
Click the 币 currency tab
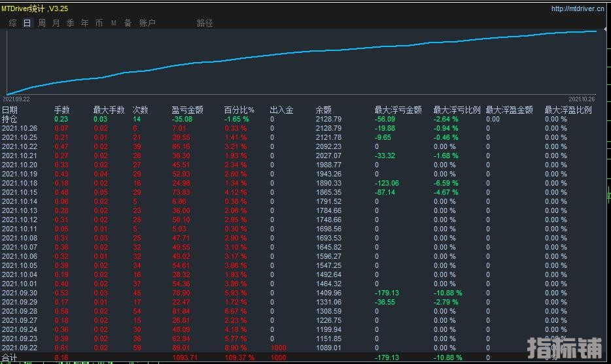tap(99, 23)
